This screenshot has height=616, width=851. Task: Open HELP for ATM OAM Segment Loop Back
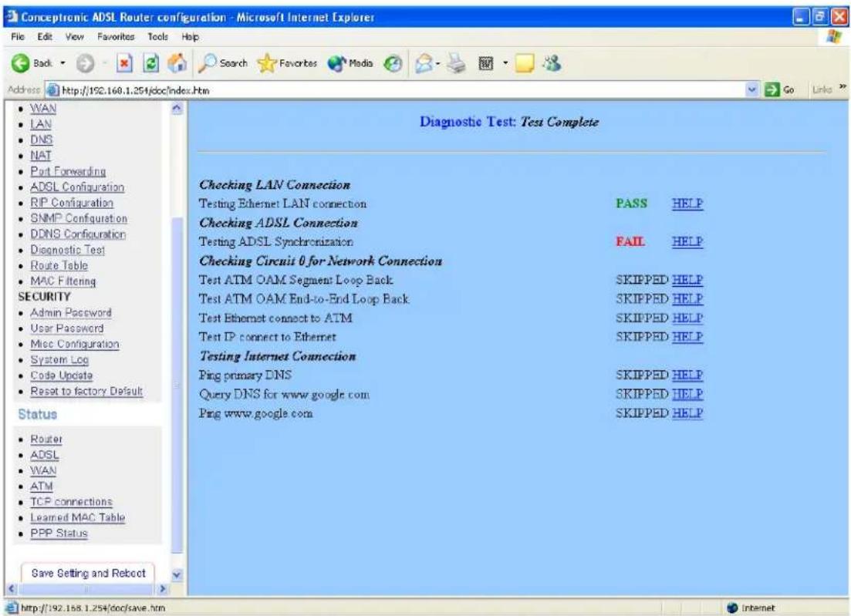[687, 280]
